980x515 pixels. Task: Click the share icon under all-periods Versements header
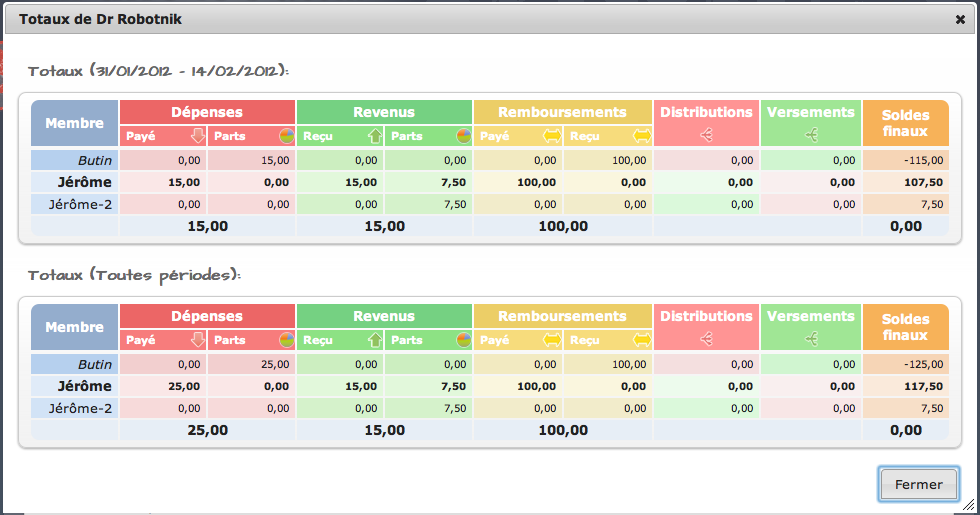811,339
